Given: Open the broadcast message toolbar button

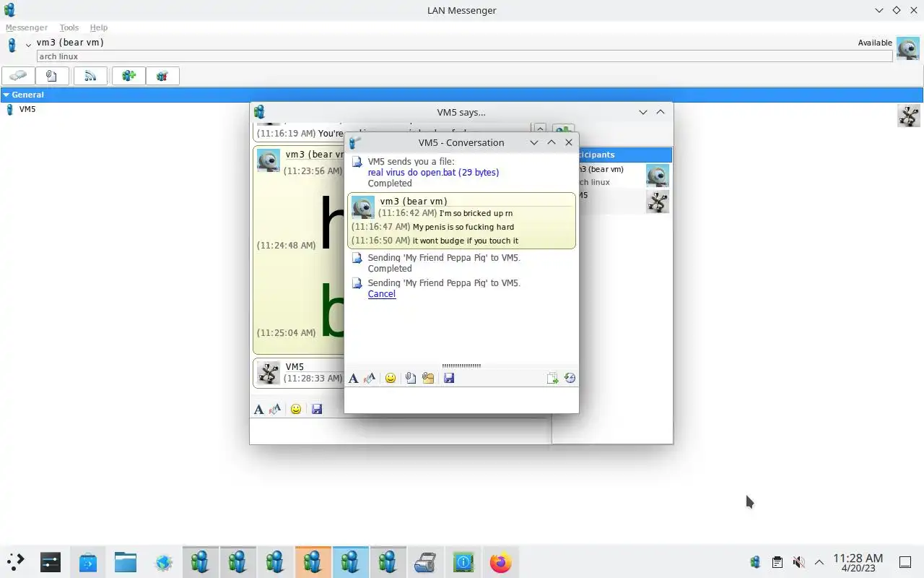Looking at the screenshot, I should (90, 76).
